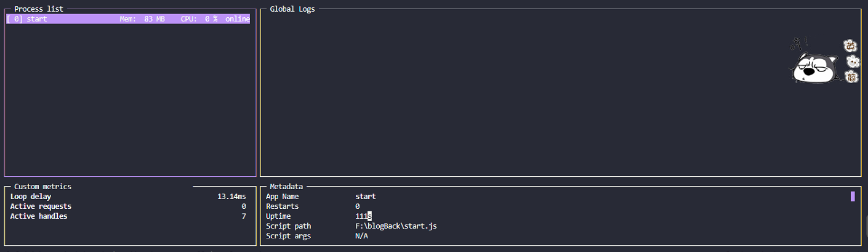Screen dimensions: 868x252
Task: Focus the Process list panel title
Action: point(38,9)
